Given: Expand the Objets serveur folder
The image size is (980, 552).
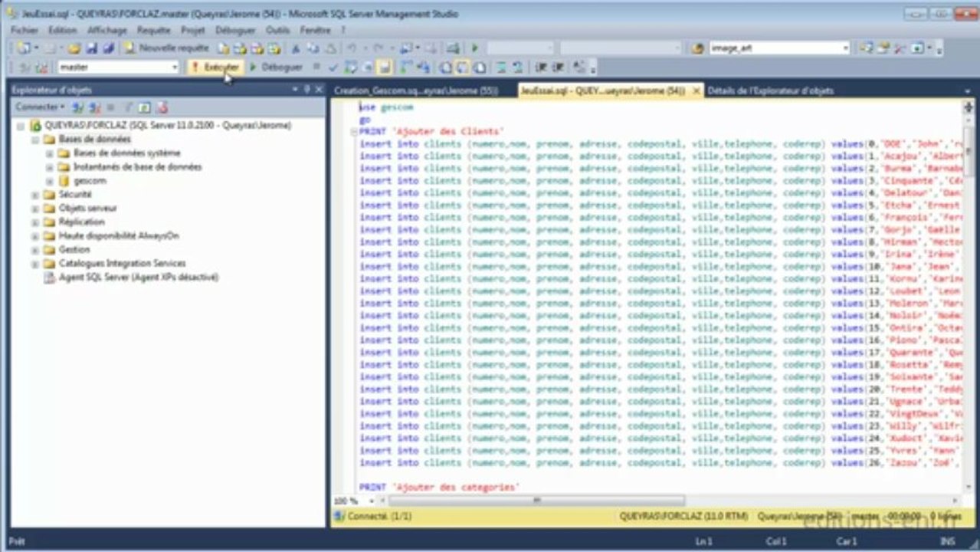Looking at the screenshot, I should 34,209.
